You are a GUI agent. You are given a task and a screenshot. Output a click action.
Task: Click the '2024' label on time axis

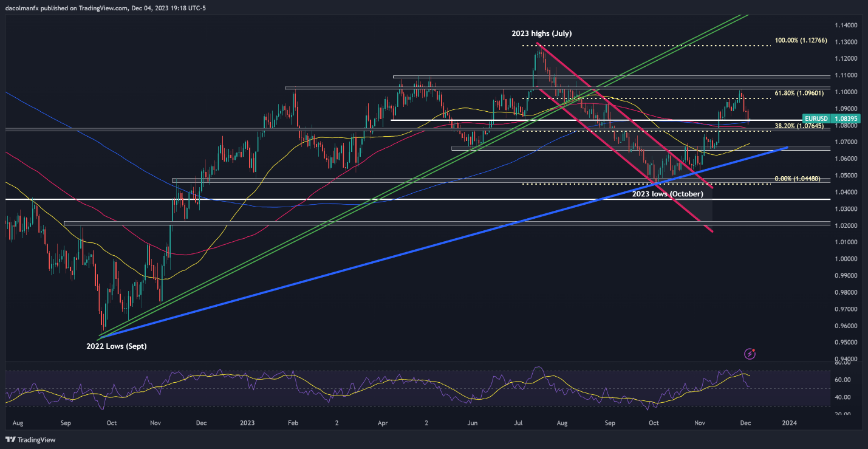(x=789, y=422)
